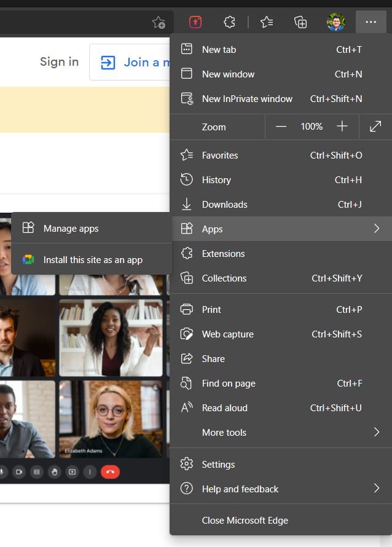Toggle captions button in Meet controls
Image resolution: width=392 pixels, height=547 pixels.
(x=37, y=472)
